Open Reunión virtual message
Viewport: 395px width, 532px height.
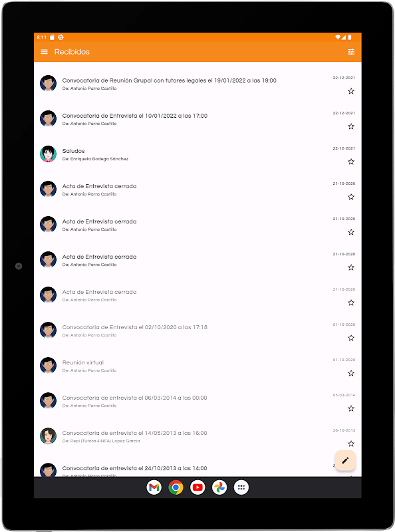(197, 366)
